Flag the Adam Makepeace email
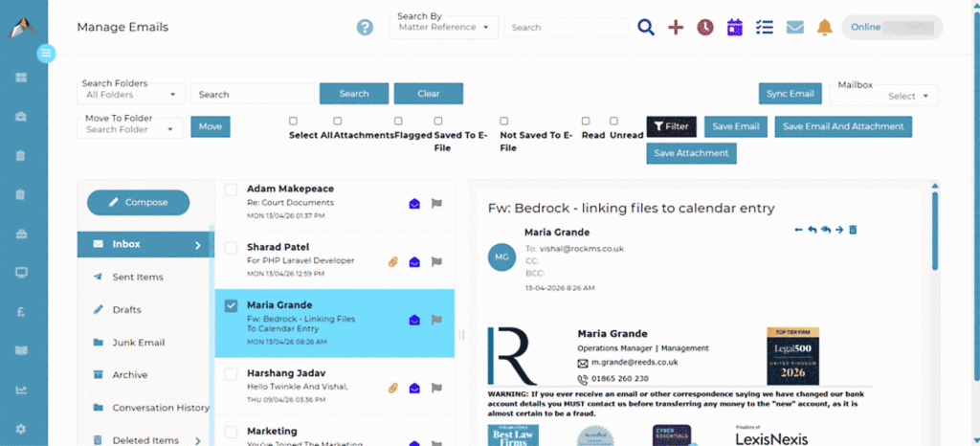This screenshot has width=980, height=446. [x=436, y=203]
